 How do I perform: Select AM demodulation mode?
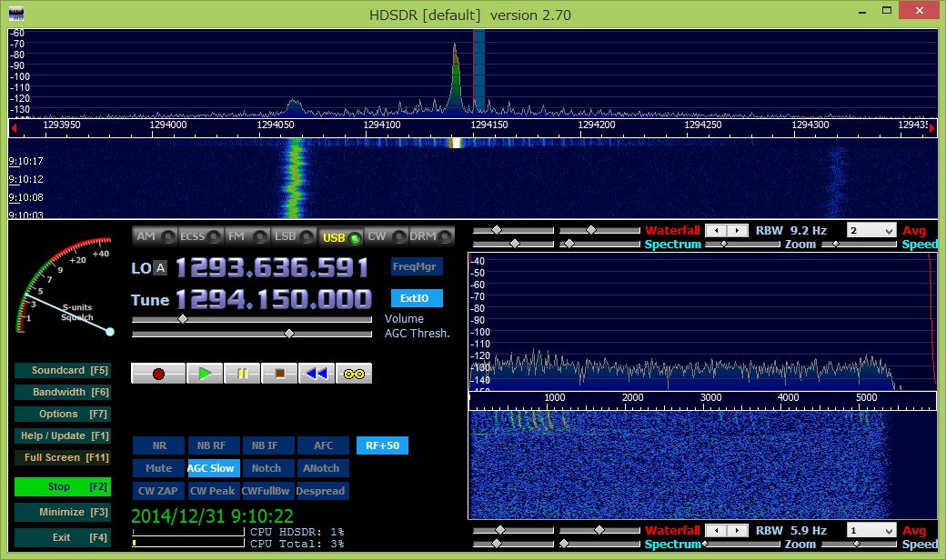click(155, 236)
